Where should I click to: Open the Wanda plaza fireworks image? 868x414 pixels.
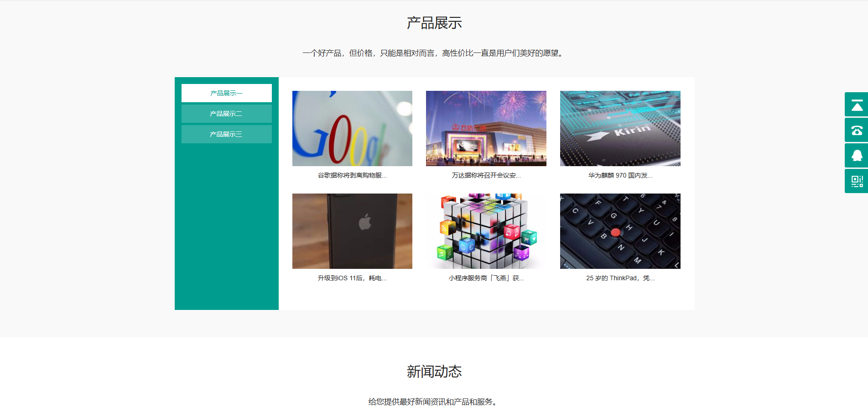(x=486, y=128)
